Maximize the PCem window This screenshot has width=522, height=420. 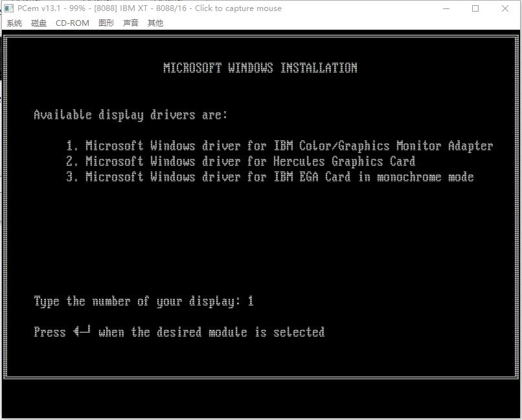475,8
